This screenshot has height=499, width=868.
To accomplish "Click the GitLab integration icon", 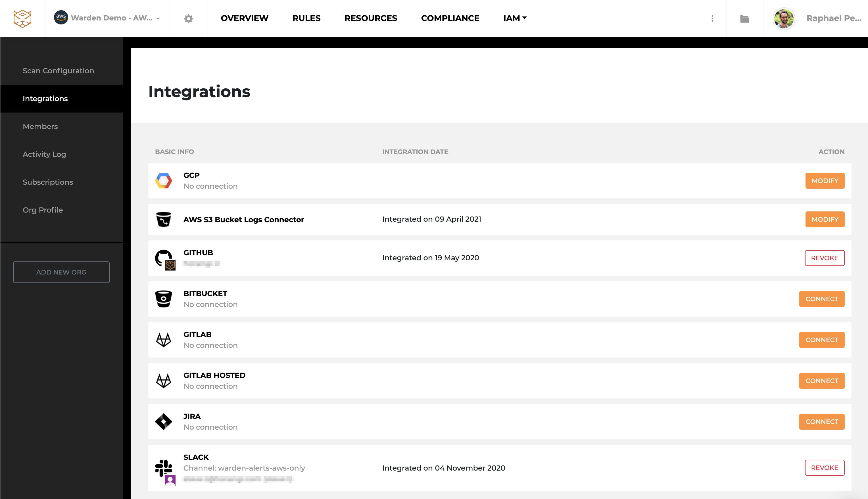I will [164, 339].
